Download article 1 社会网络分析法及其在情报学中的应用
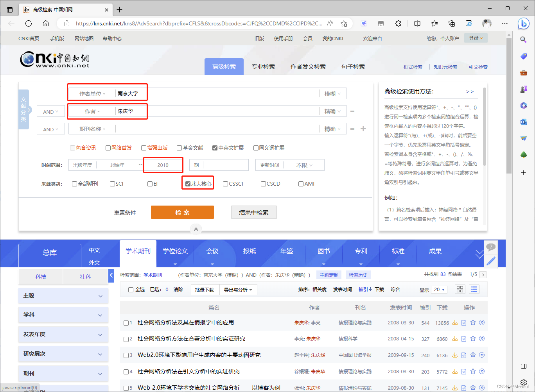Image resolution: width=535 pixels, height=392 pixels. pyautogui.click(x=455, y=323)
